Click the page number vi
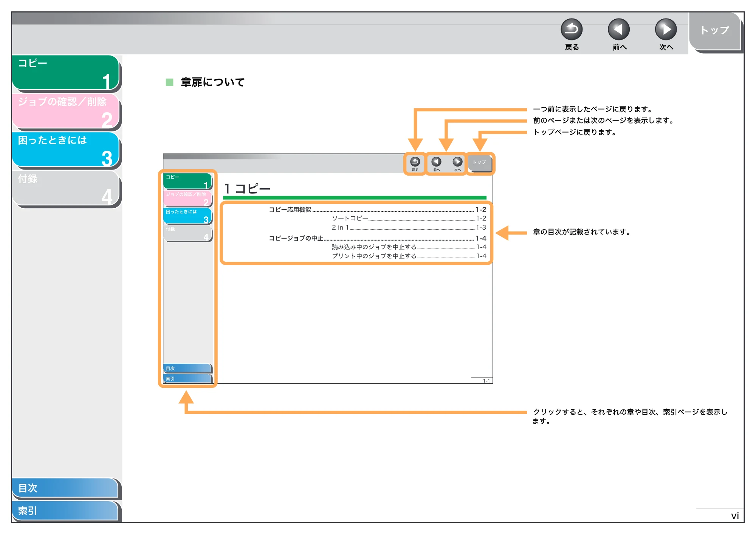 pyautogui.click(x=734, y=516)
